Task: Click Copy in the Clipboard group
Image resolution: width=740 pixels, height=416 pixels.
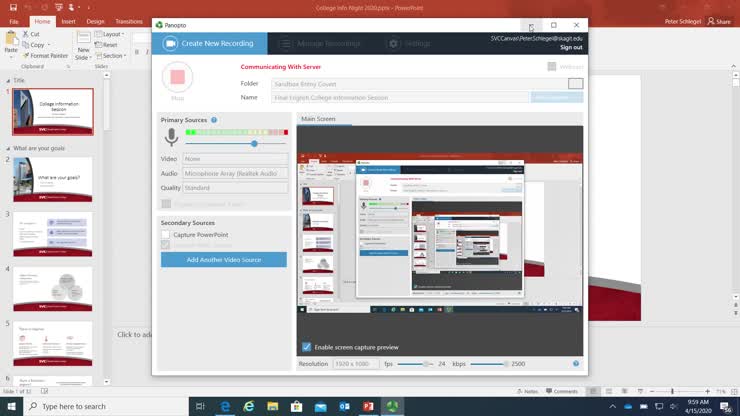Action: pyautogui.click(x=34, y=45)
